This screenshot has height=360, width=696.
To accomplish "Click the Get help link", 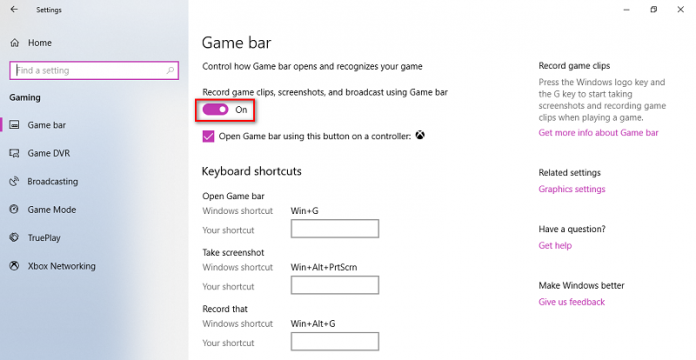I will (555, 245).
